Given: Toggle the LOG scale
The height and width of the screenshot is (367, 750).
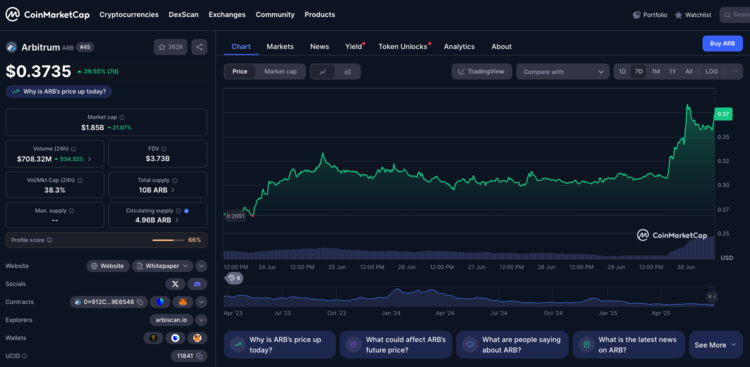Looking at the screenshot, I should click(711, 71).
